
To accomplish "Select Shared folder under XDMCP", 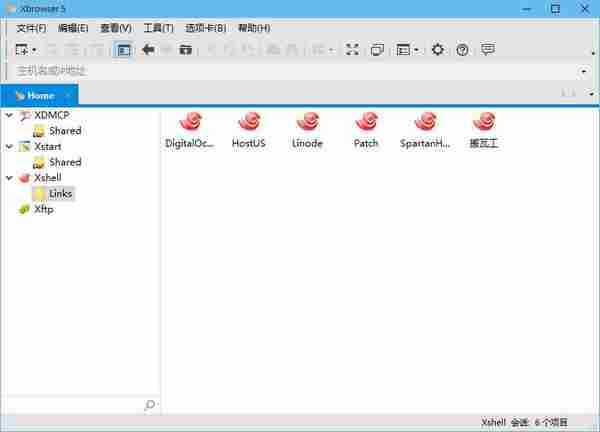I will tap(64, 131).
